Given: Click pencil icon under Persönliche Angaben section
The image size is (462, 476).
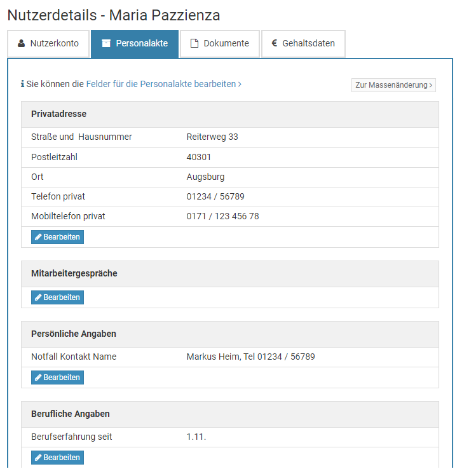Looking at the screenshot, I should pos(38,377).
